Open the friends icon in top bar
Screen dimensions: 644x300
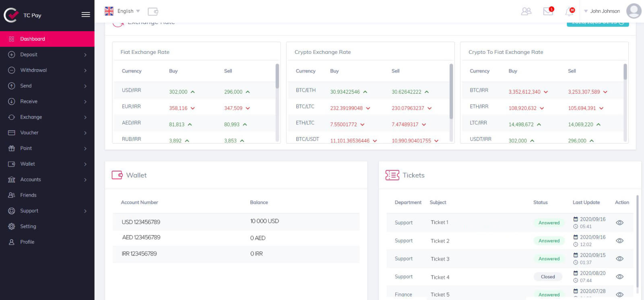tap(526, 11)
